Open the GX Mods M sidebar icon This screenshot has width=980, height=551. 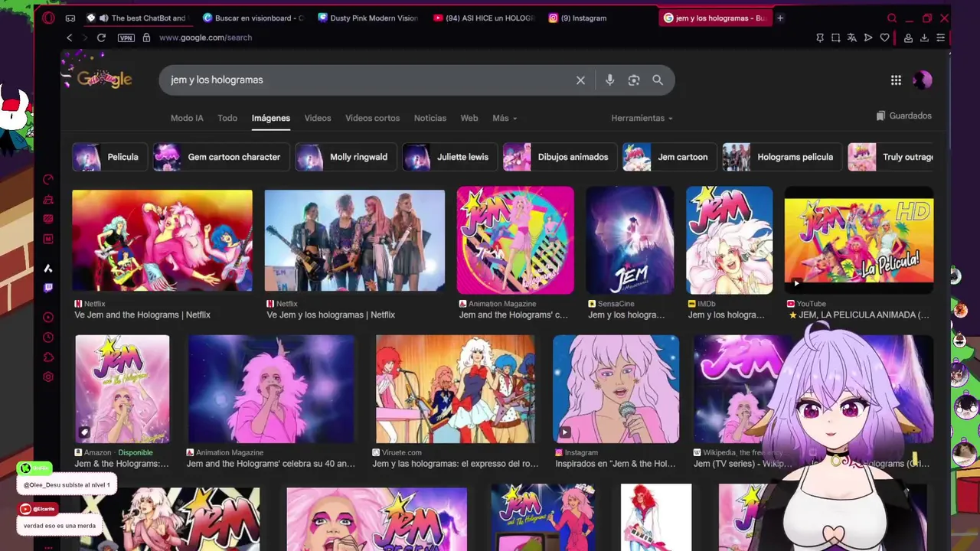point(48,239)
